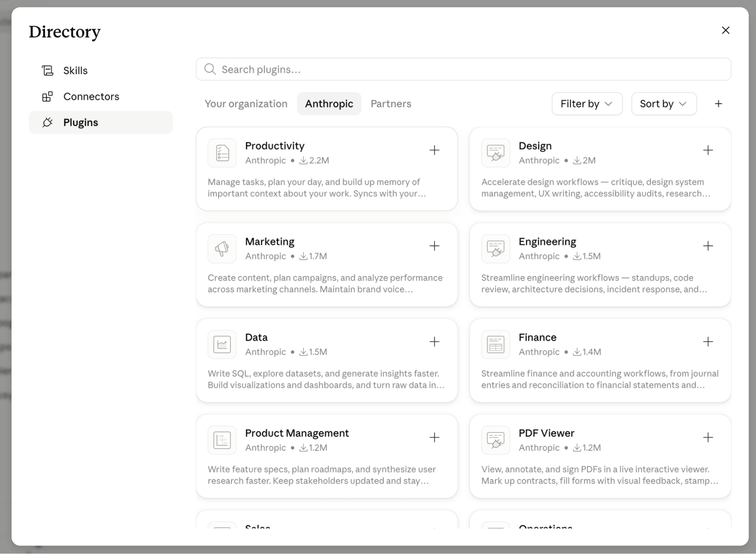Image resolution: width=756 pixels, height=554 pixels.
Task: Click the 'Accelerate design workflows' description
Action: 596,188
